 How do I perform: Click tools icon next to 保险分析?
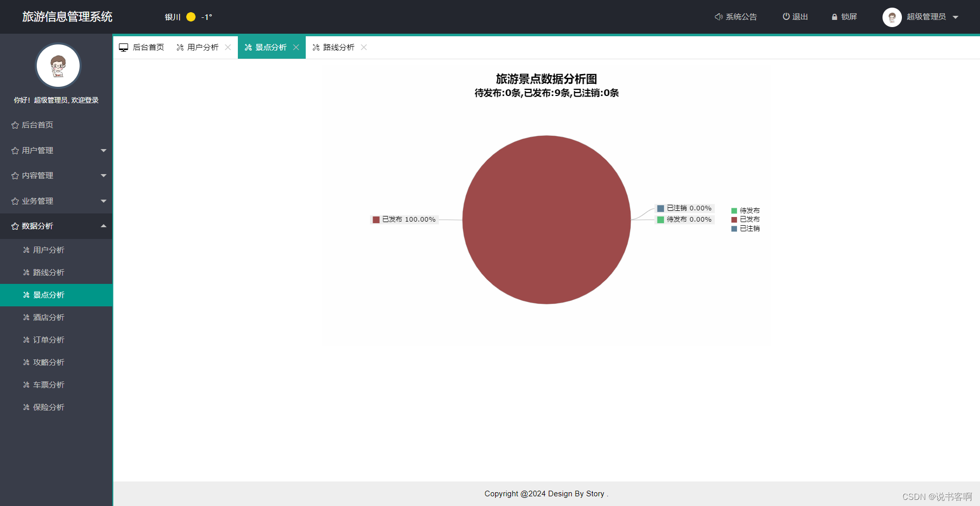[26, 407]
